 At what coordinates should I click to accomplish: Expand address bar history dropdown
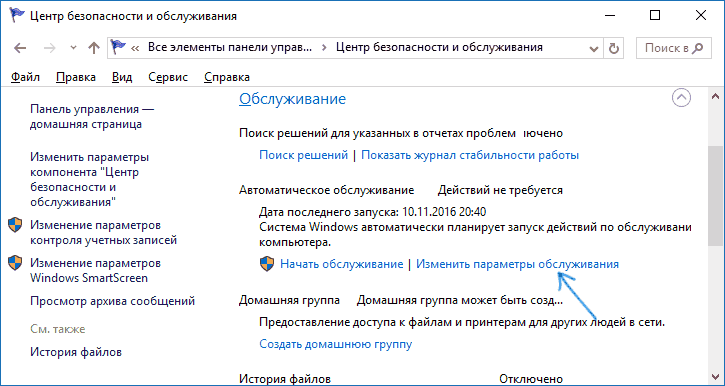tap(594, 48)
